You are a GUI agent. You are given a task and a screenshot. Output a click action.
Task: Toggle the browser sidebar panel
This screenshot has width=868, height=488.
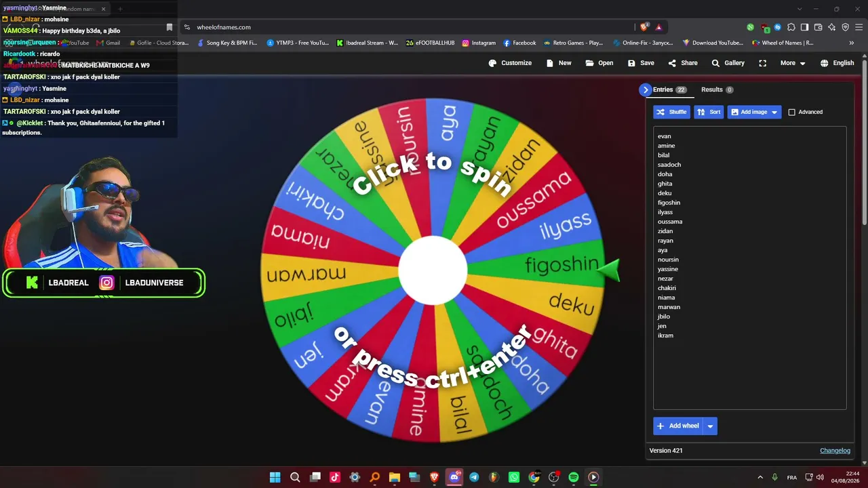[x=804, y=27]
